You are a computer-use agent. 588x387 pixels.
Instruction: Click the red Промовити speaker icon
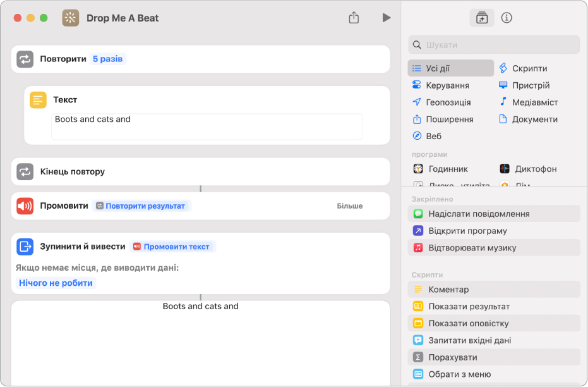pyautogui.click(x=25, y=206)
